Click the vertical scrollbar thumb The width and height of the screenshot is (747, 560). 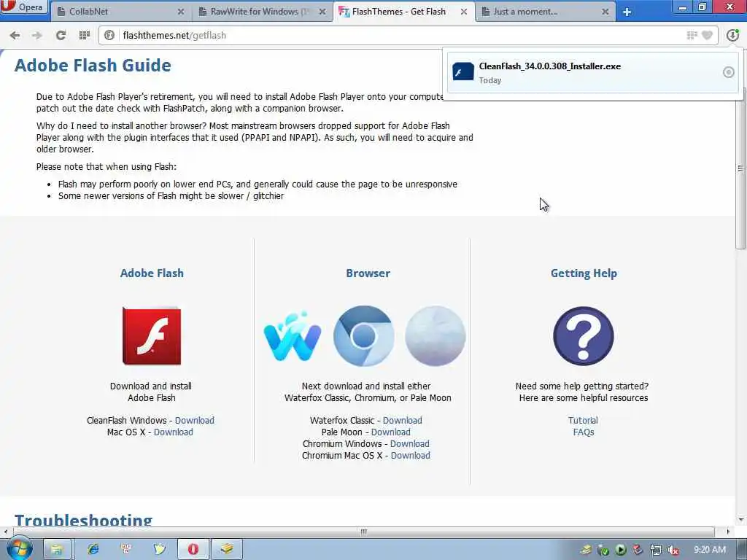[740, 168]
